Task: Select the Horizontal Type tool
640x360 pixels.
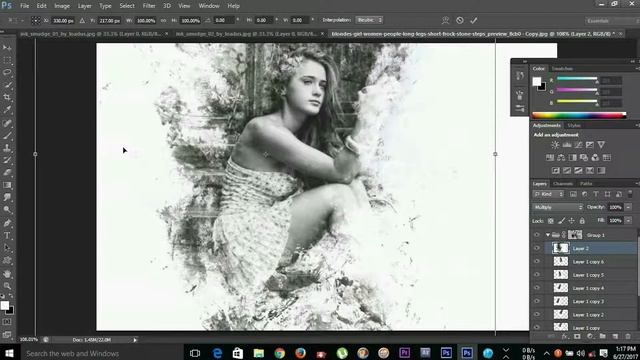Action: pyautogui.click(x=7, y=236)
